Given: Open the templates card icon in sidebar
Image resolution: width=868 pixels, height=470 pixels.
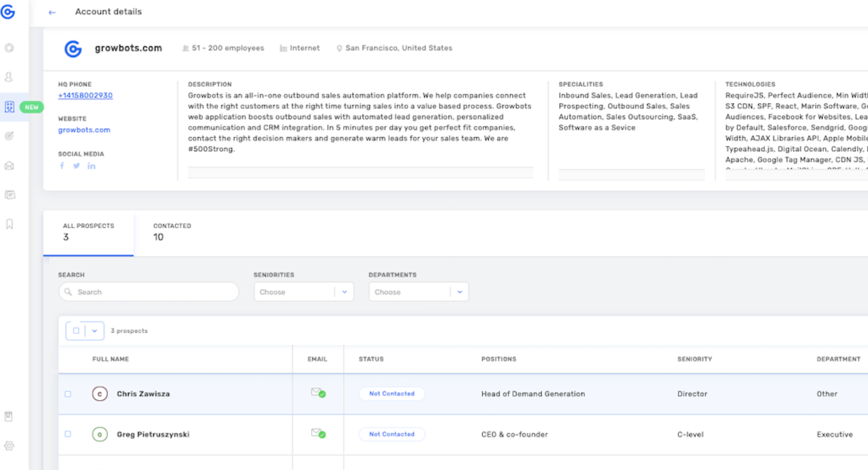Looking at the screenshot, I should pos(9,194).
